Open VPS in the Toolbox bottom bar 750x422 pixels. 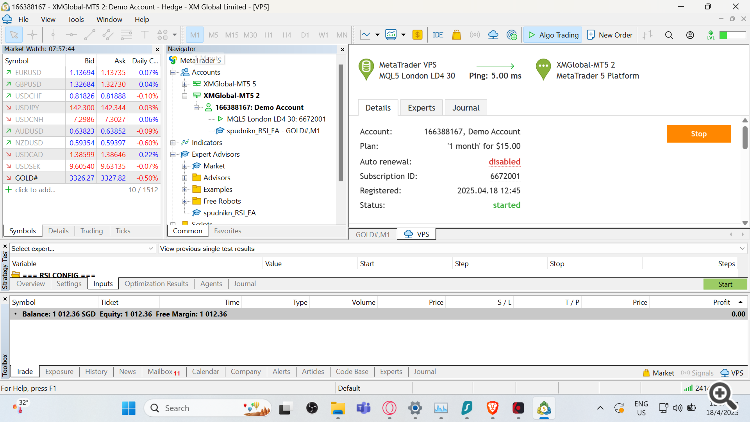point(732,373)
